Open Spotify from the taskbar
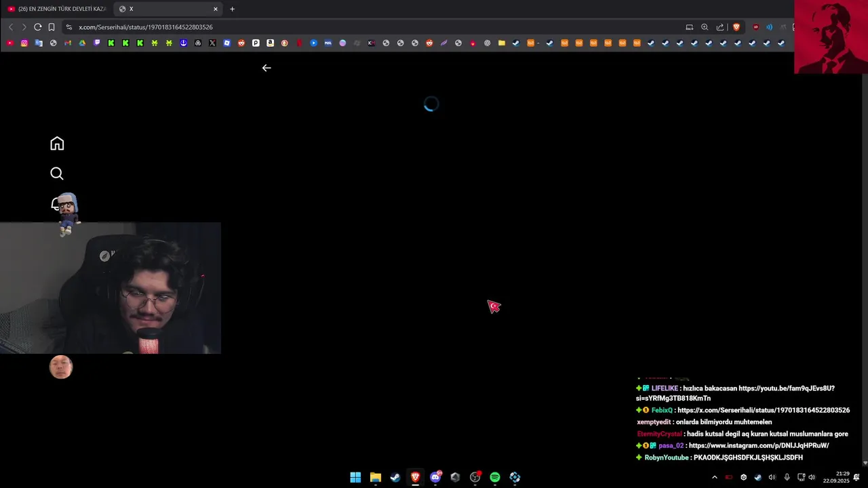 (x=495, y=477)
